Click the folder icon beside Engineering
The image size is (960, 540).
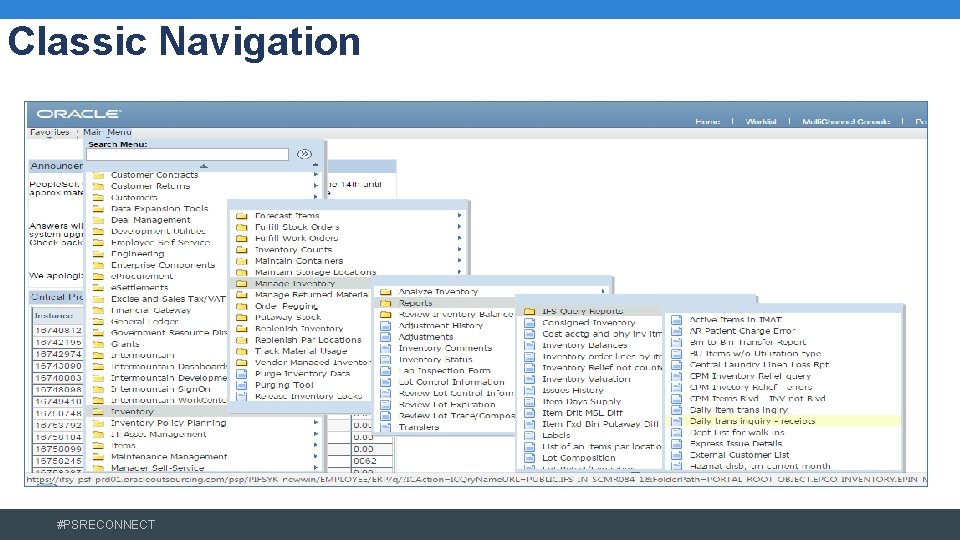pos(98,253)
